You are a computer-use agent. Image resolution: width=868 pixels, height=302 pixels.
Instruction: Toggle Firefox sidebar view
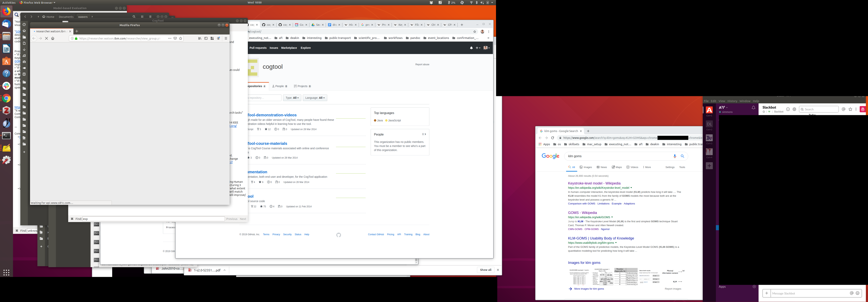click(206, 38)
